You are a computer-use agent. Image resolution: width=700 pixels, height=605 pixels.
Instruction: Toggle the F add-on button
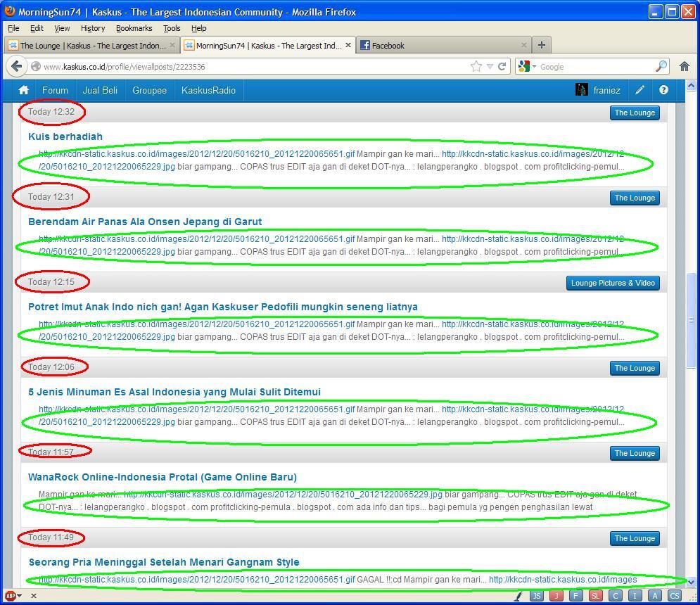576,596
